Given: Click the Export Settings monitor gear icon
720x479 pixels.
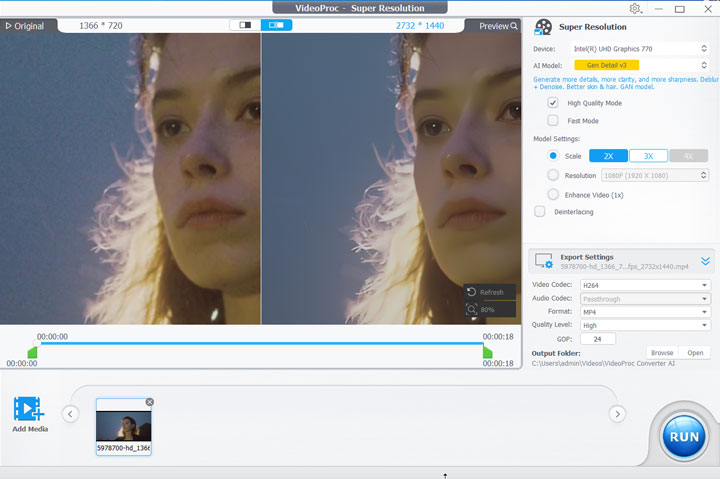Looking at the screenshot, I should pos(544,261).
